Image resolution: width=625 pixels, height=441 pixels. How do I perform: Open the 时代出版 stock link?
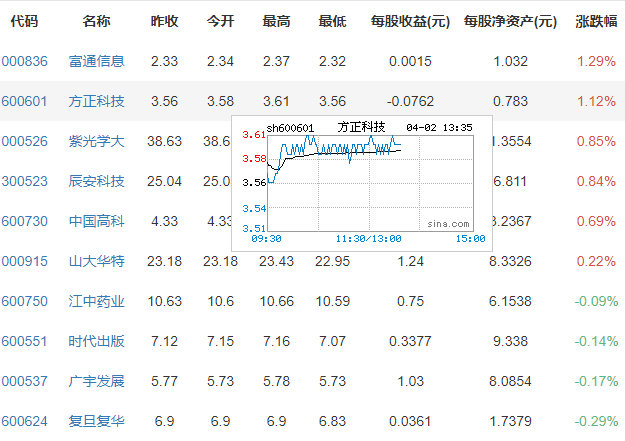[x=96, y=341]
